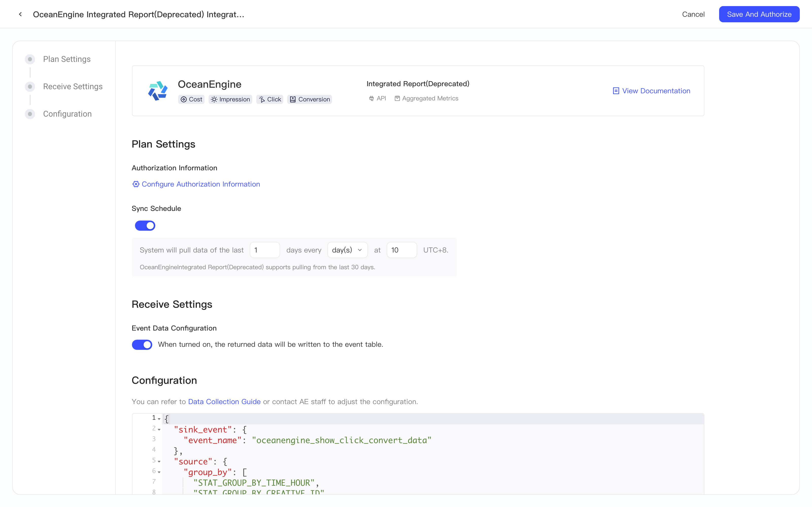812x507 pixels.
Task: Click the Conversion tag icon
Action: click(x=293, y=99)
